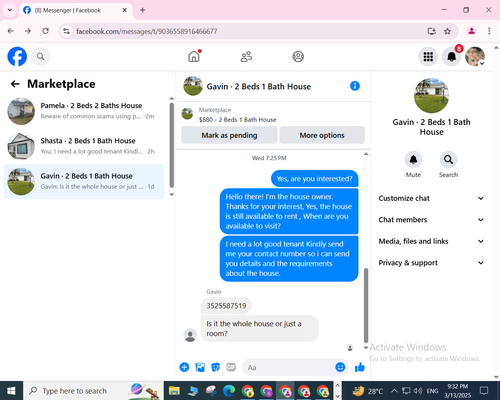Open the large house thumbnail in right panel
Image resolution: width=500 pixels, height=400 pixels.
pos(431,96)
